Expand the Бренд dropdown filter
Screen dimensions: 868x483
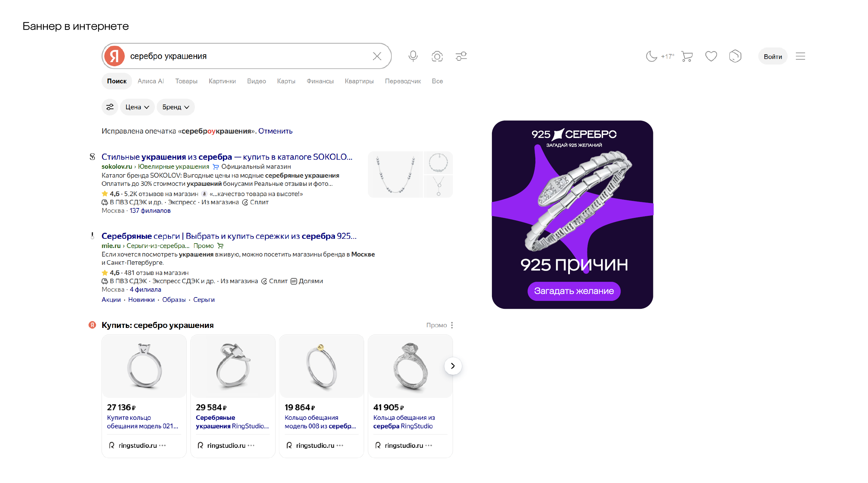176,107
